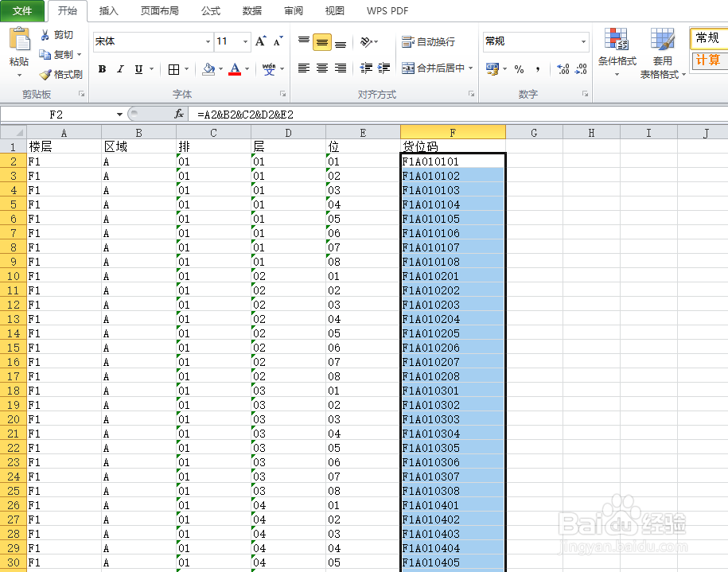Decrease indent in the alignment group
The width and height of the screenshot is (728, 572).
(366, 68)
